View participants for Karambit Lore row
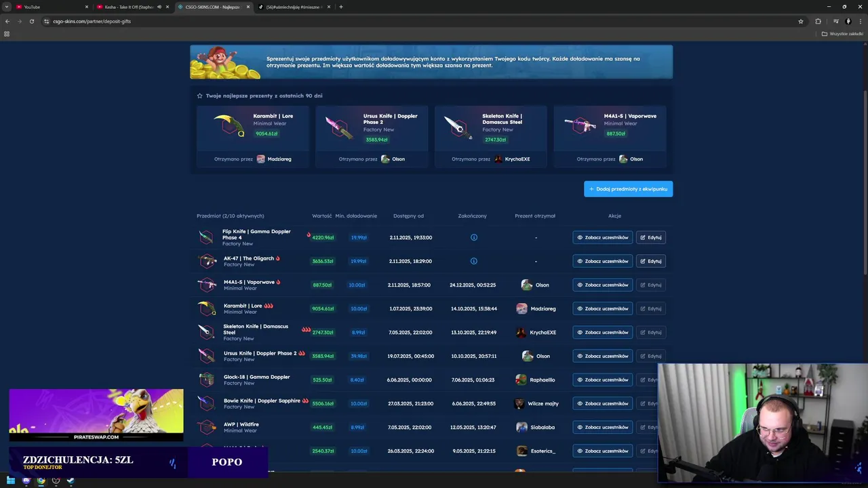 coord(603,308)
